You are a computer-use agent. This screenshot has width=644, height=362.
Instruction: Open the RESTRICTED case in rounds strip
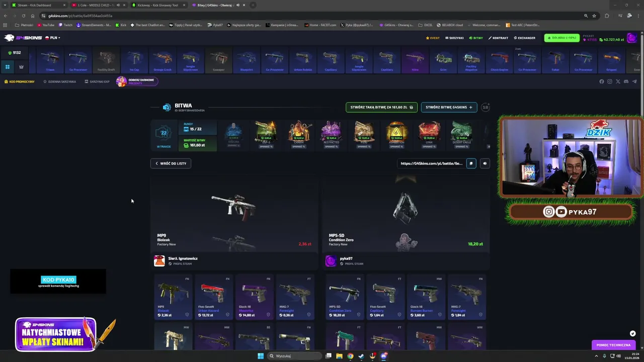[332, 135]
